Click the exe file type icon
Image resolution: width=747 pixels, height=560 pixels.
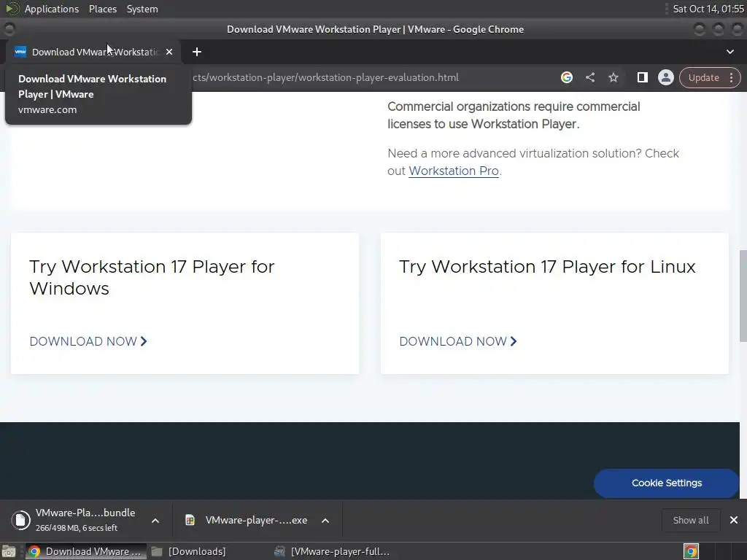[x=190, y=520]
